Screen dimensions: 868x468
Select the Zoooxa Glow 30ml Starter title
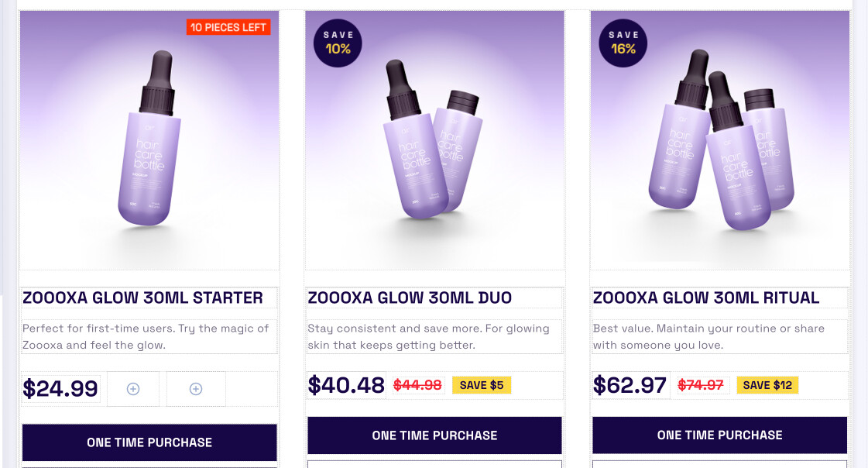(x=143, y=298)
